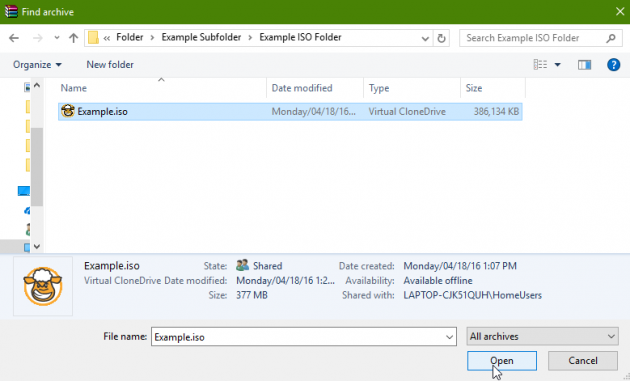Close the Find archive dialog
630x381 pixels.
click(x=620, y=12)
